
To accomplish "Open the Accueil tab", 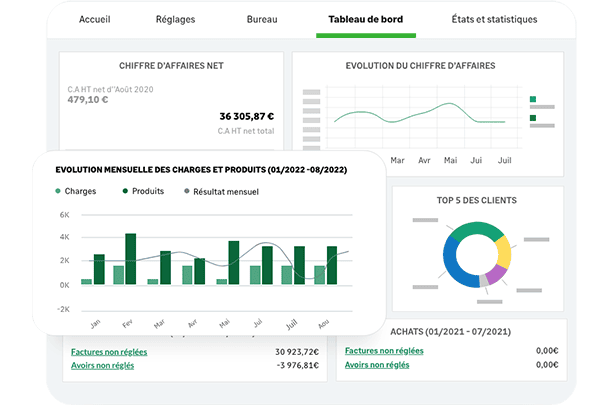I will (96, 19).
